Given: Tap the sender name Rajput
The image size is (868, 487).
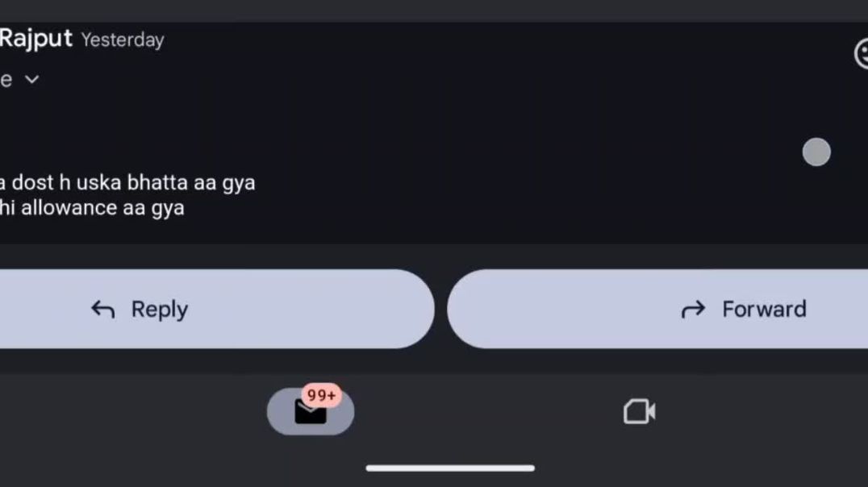Looking at the screenshot, I should pos(35,38).
